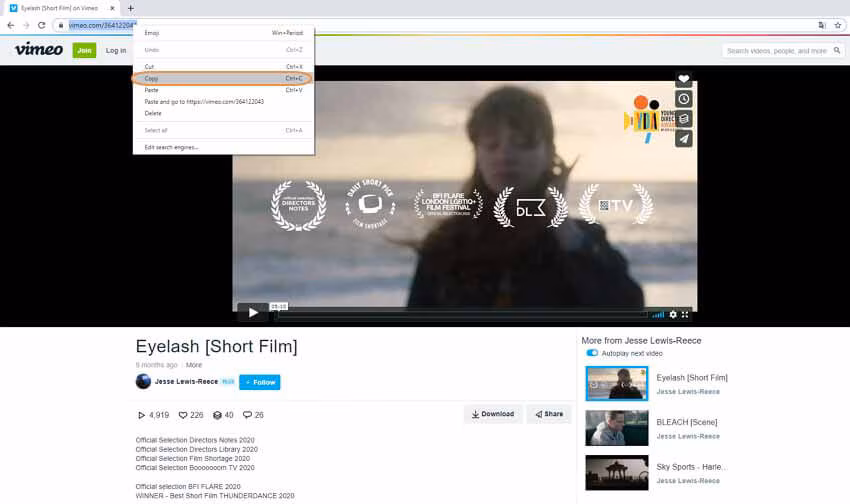Close the Eyelash Short Film tab

point(112,8)
